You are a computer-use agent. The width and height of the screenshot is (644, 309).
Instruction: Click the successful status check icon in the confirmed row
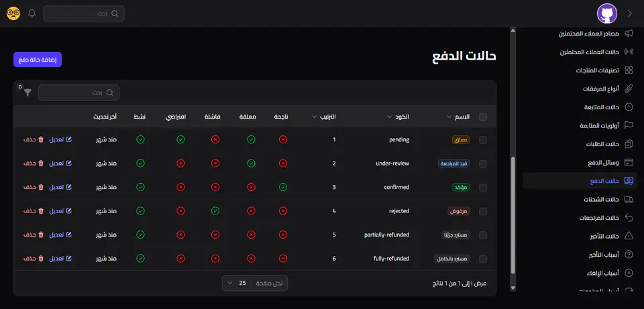point(282,187)
